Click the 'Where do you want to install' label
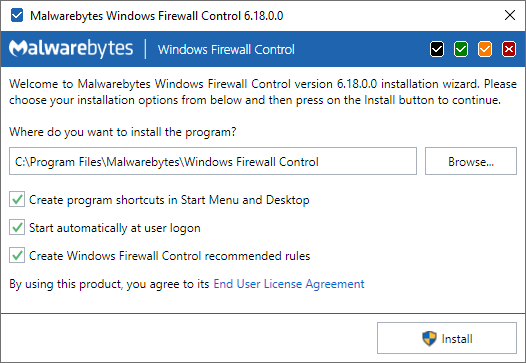This screenshot has height=363, width=526. pyautogui.click(x=122, y=132)
